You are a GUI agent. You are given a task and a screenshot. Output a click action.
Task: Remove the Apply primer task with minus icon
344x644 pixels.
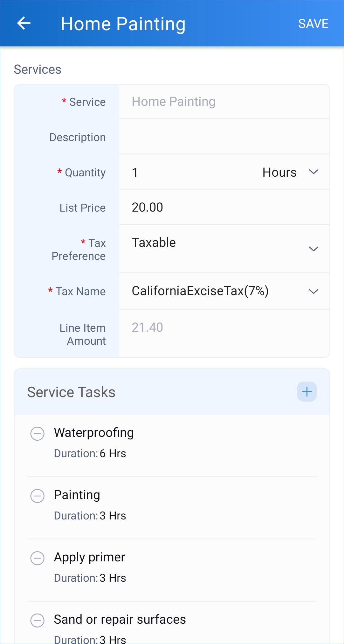point(38,558)
